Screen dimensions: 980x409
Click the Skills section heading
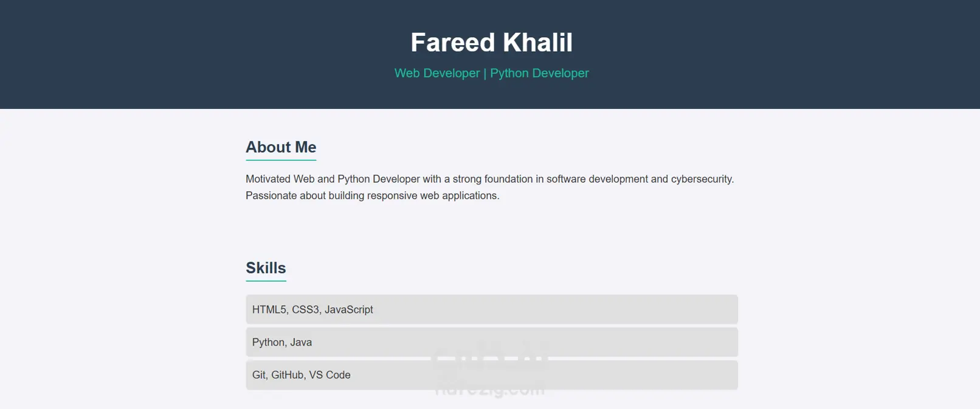pyautogui.click(x=266, y=268)
